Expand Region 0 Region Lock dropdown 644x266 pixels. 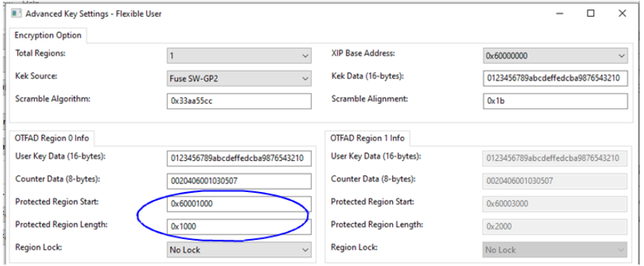239,249
